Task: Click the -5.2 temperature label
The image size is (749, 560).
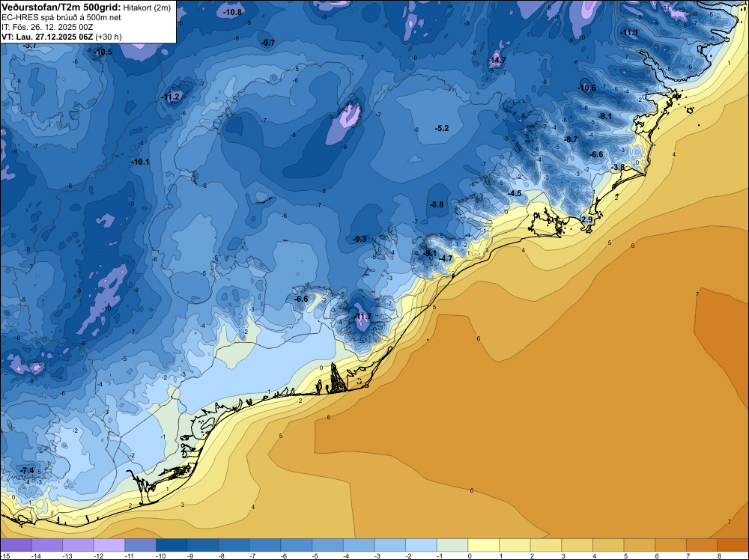Action: [x=443, y=128]
